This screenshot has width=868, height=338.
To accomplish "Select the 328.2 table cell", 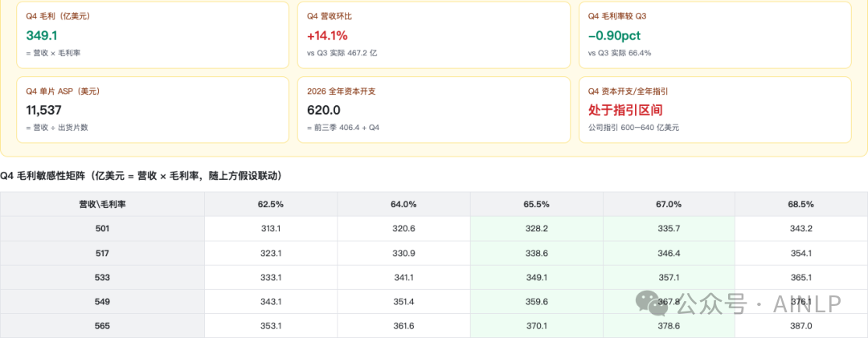I will coord(536,229).
